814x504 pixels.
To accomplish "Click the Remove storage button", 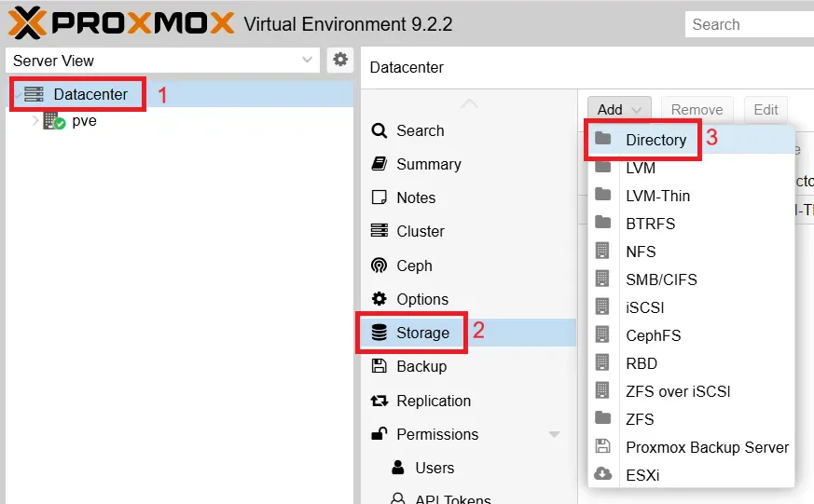I will 697,109.
